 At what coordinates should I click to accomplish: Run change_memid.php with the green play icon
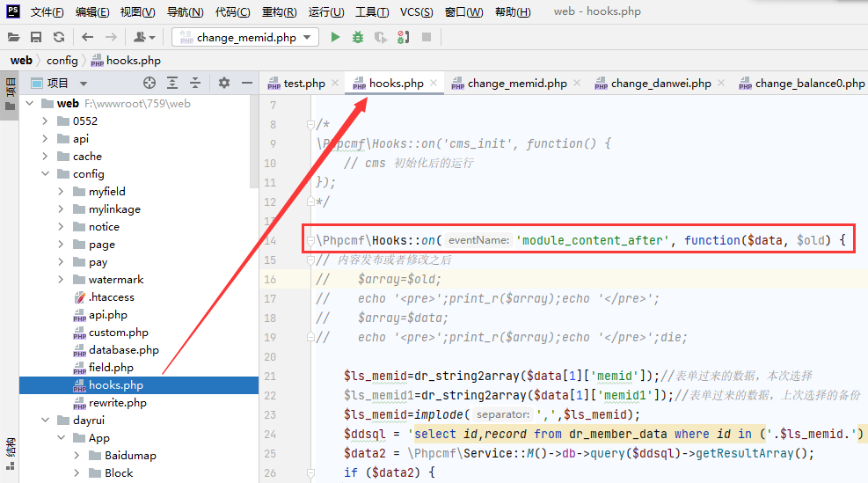pyautogui.click(x=335, y=37)
